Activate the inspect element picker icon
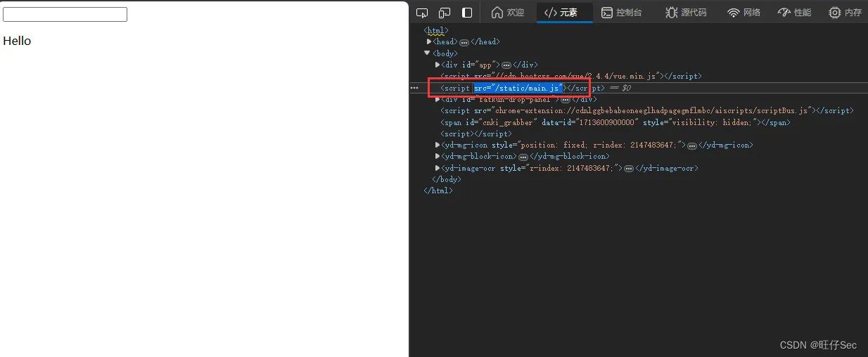Image resolution: width=868 pixels, height=357 pixels. (x=422, y=13)
